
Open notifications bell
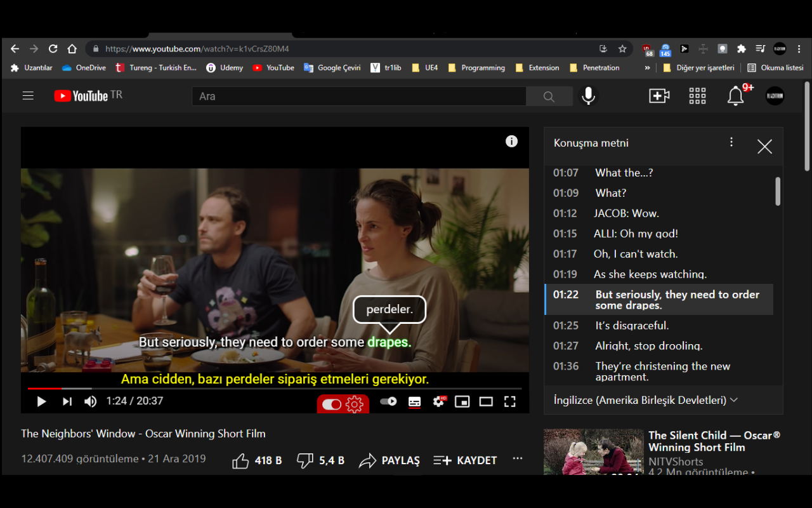(735, 96)
